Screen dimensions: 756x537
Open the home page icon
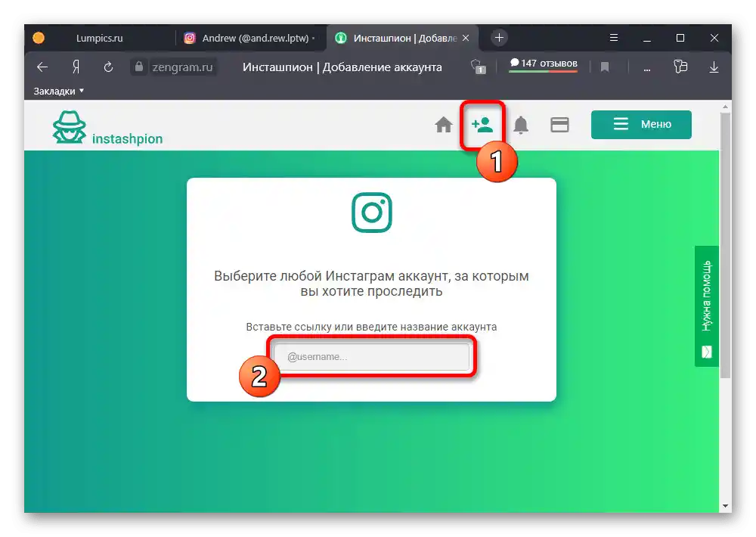[444, 125]
